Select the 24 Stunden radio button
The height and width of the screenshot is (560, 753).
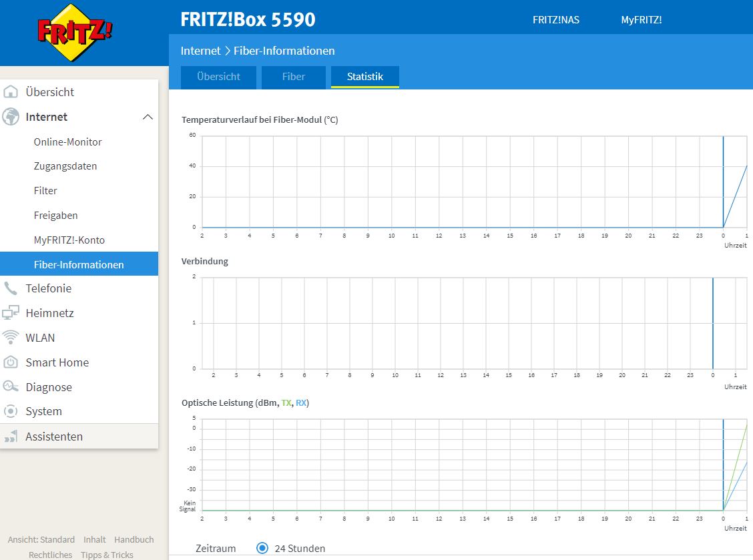[x=262, y=548]
